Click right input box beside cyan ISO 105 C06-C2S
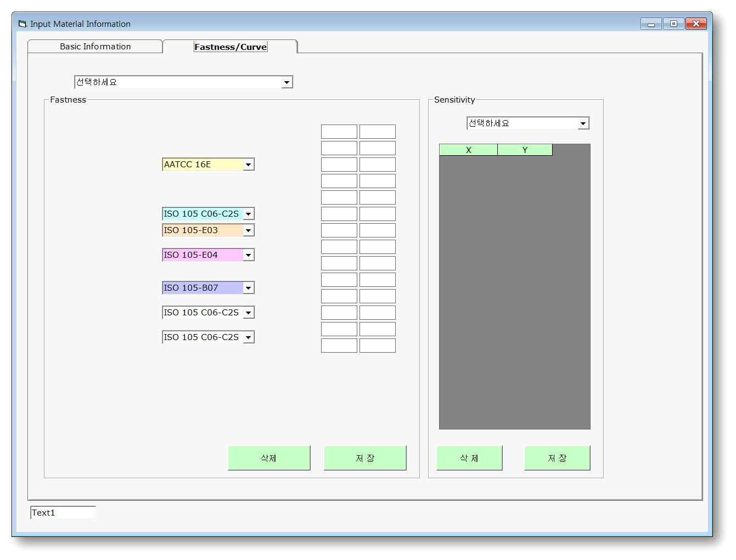736x560 pixels. coord(378,214)
